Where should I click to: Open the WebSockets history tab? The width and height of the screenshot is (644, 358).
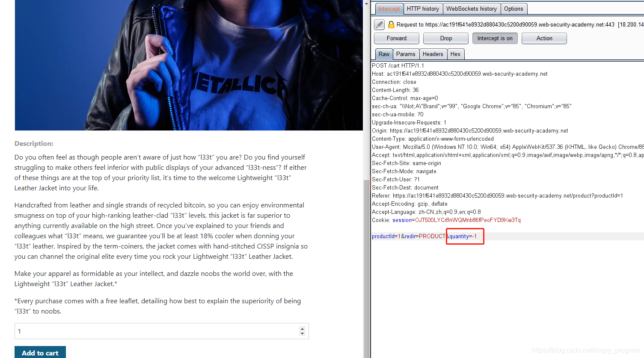point(472,9)
